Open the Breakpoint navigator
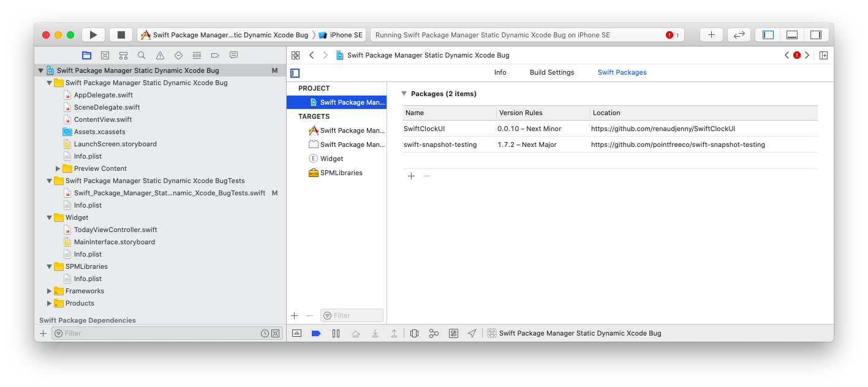Viewport: 868px width, 387px height. (215, 55)
